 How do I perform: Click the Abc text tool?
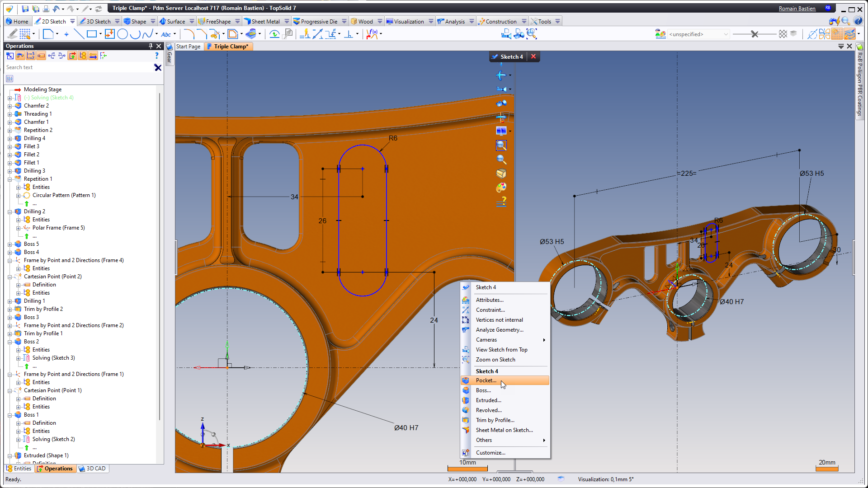point(166,34)
